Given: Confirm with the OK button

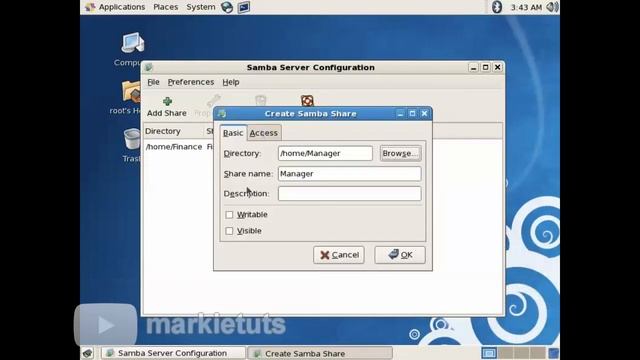Looking at the screenshot, I should [x=400, y=255].
